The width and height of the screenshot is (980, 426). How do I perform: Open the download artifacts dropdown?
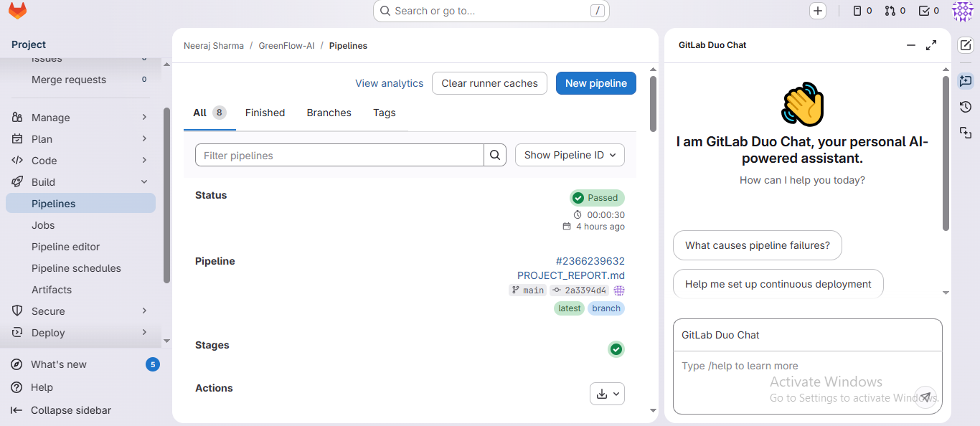tap(607, 394)
